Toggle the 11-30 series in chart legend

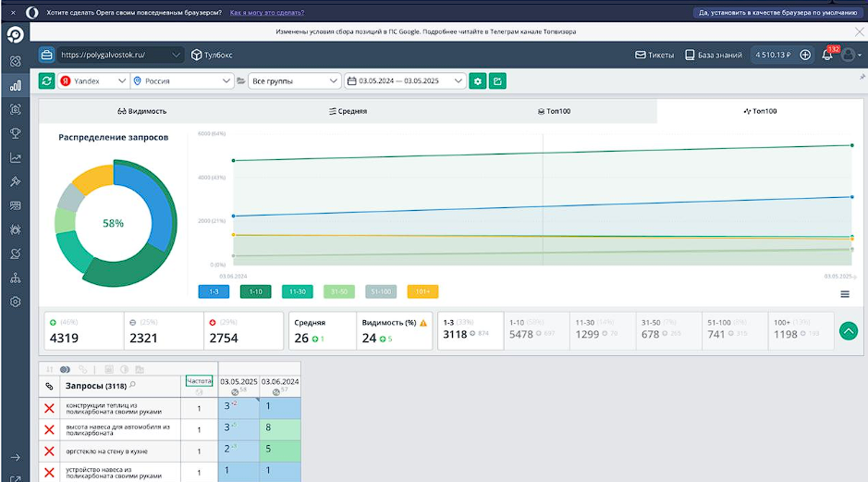tap(298, 291)
